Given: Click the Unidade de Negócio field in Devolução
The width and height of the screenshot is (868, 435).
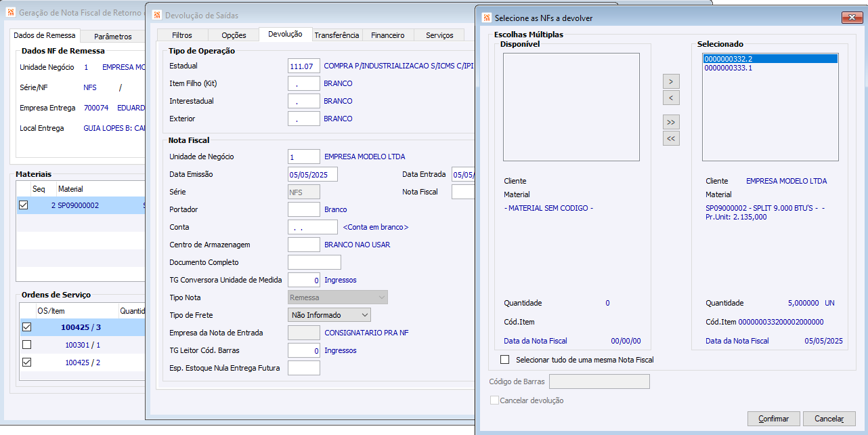Looking at the screenshot, I should coord(303,157).
